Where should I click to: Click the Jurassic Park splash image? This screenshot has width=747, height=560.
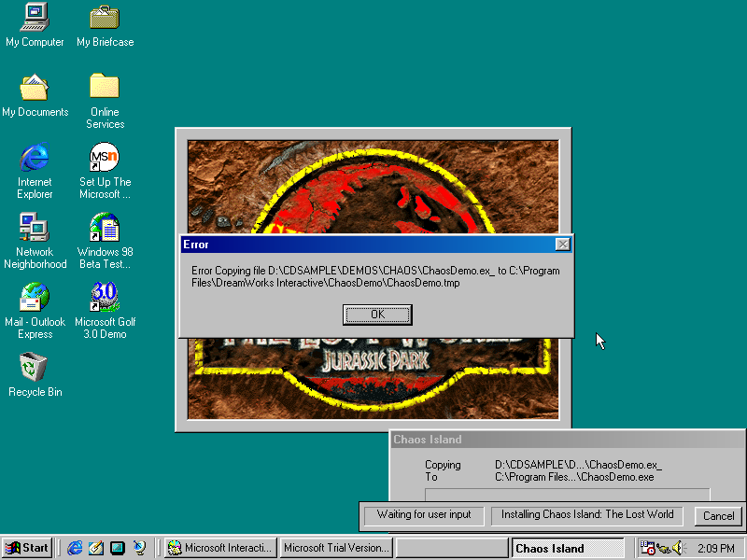[373, 280]
